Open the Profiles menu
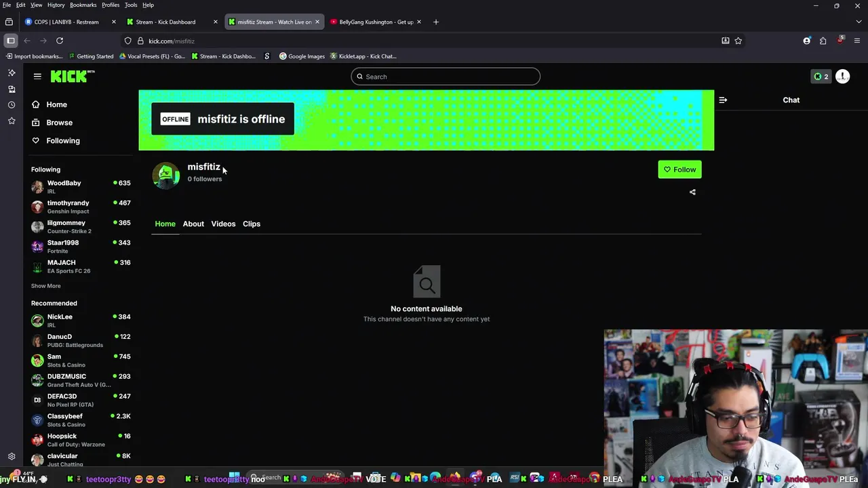868x488 pixels. pyautogui.click(x=111, y=5)
